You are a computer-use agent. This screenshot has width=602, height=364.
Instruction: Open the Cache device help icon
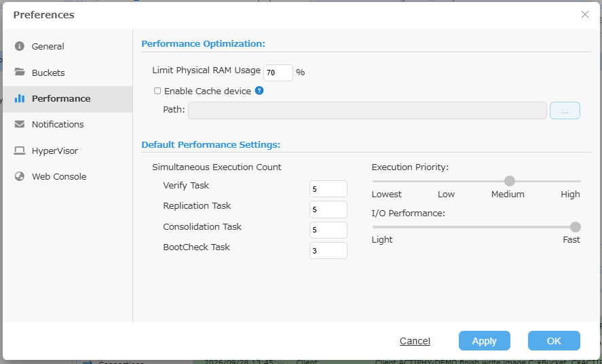(259, 91)
